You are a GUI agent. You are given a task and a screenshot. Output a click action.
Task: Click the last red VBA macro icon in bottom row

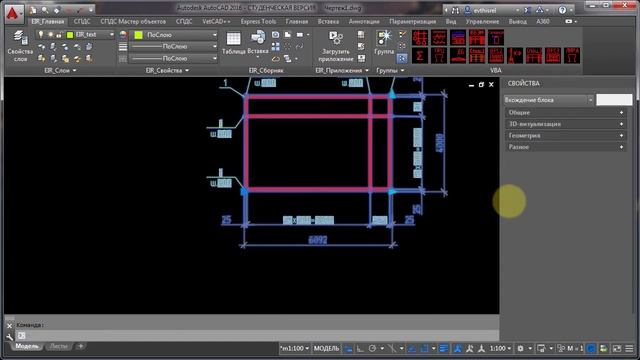(572, 56)
